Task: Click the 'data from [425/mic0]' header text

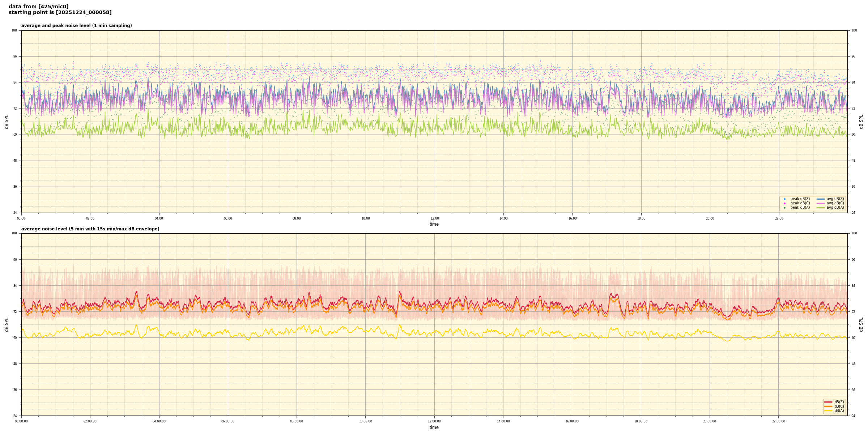Action: (38, 7)
